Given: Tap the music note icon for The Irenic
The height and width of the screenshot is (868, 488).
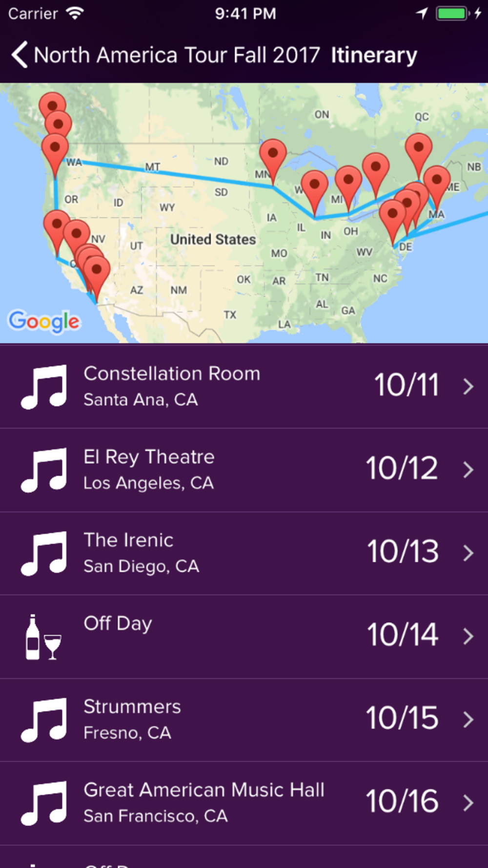Looking at the screenshot, I should coord(44,554).
